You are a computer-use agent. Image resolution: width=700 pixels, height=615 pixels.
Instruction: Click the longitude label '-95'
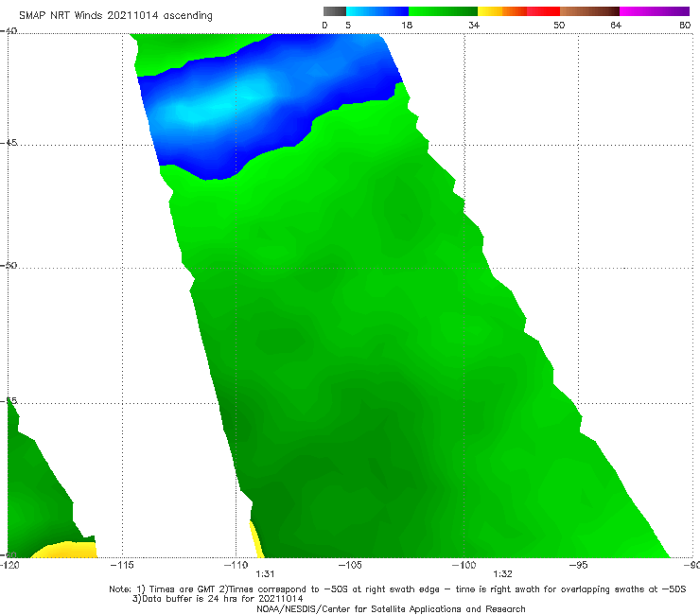578,565
